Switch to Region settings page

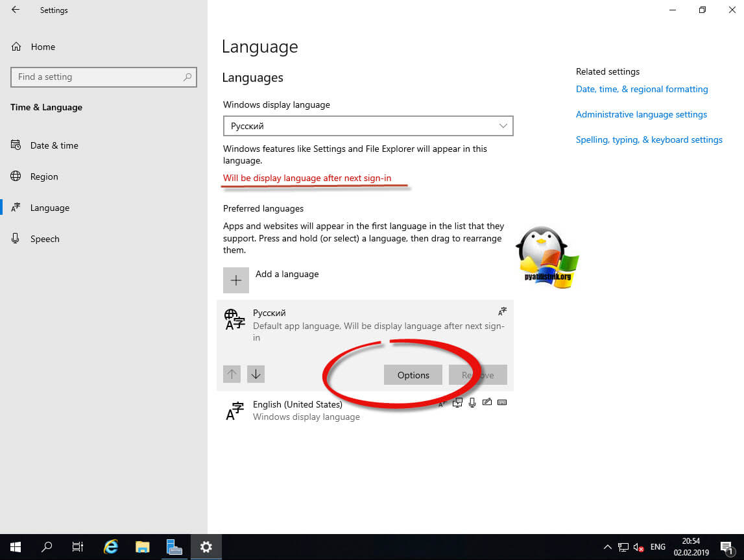pyautogui.click(x=44, y=177)
